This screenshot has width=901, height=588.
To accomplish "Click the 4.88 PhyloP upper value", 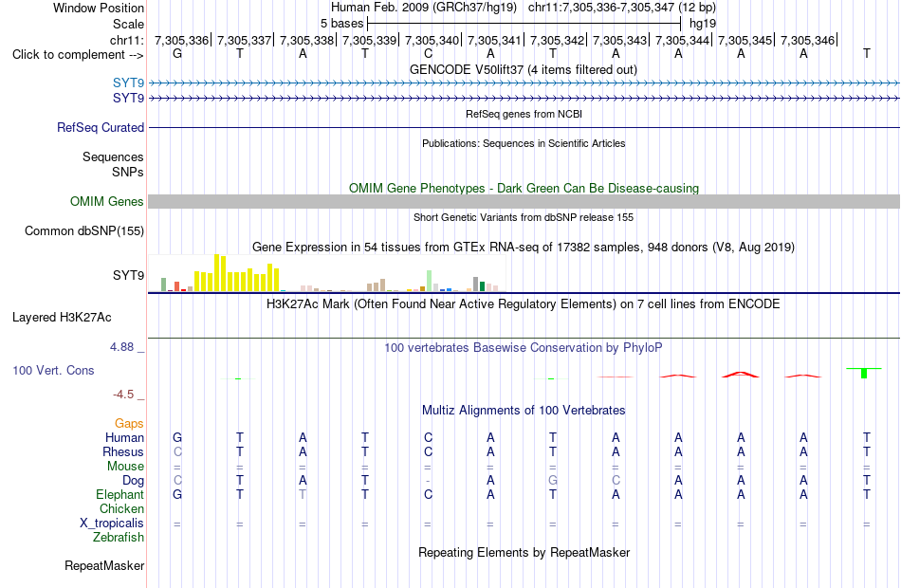I will point(121,347).
